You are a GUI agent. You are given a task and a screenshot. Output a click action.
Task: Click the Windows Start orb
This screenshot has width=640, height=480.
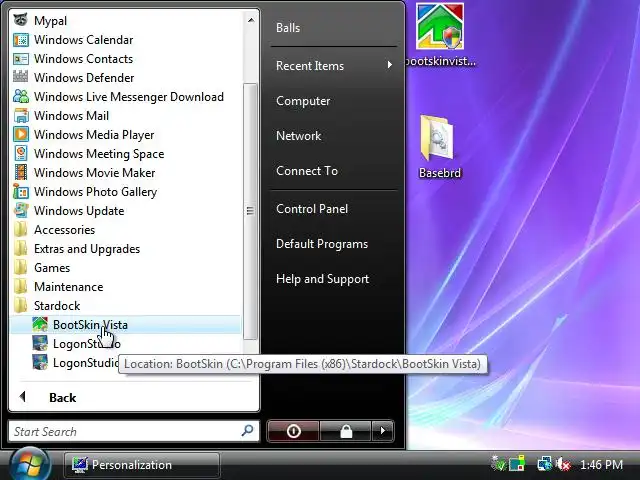[x=30, y=464]
